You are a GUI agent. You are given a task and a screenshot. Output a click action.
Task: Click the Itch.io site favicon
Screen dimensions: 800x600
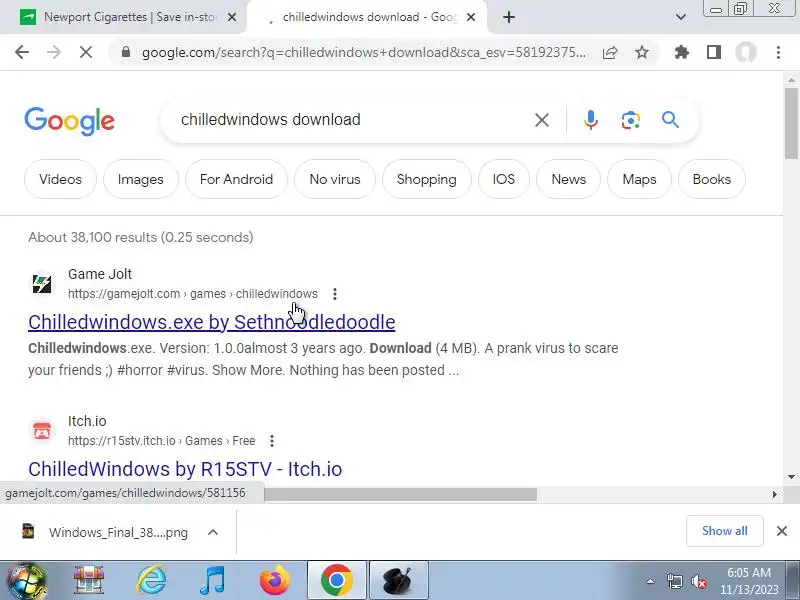coord(42,431)
